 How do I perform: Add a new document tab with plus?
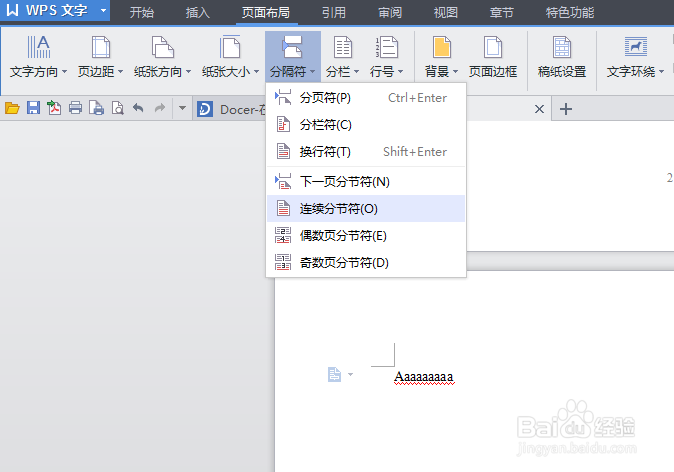(x=566, y=109)
